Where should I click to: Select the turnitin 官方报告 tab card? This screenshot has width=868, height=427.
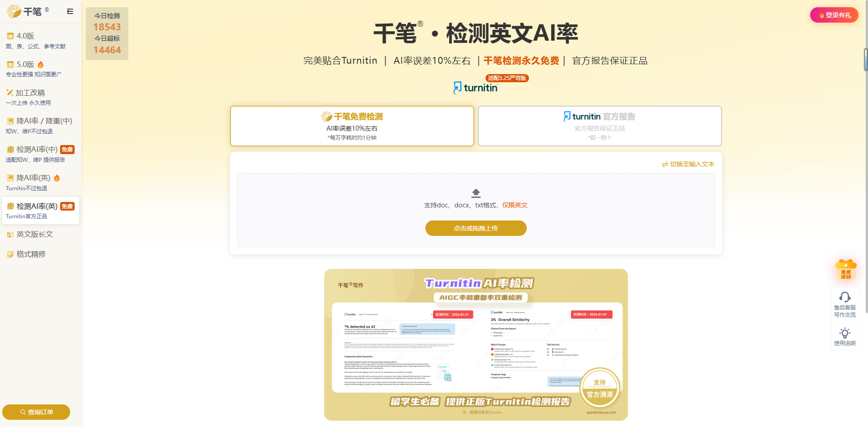coord(599,126)
